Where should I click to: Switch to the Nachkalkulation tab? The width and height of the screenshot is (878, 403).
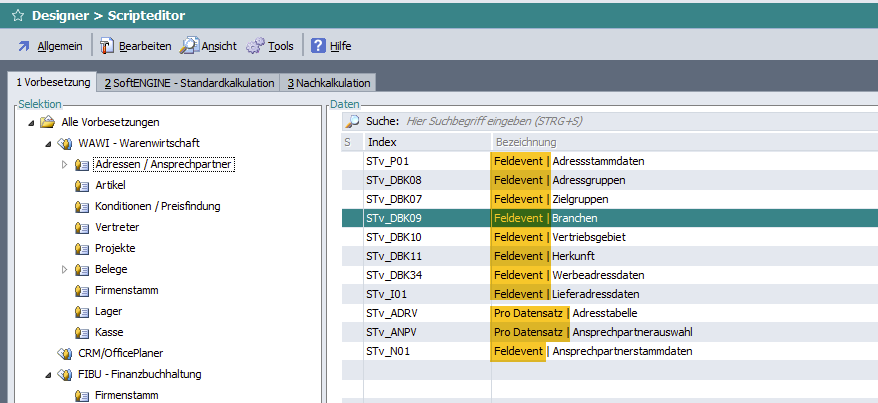coord(328,83)
